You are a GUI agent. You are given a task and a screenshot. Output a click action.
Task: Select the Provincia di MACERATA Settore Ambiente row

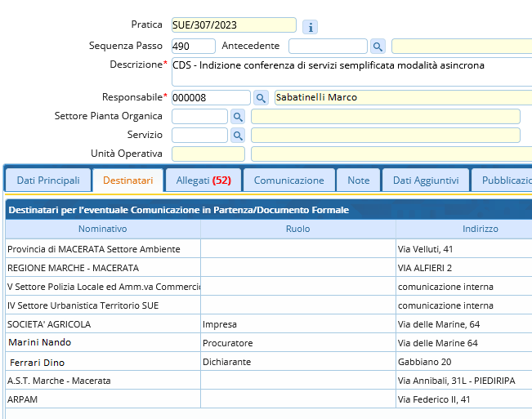click(x=103, y=248)
